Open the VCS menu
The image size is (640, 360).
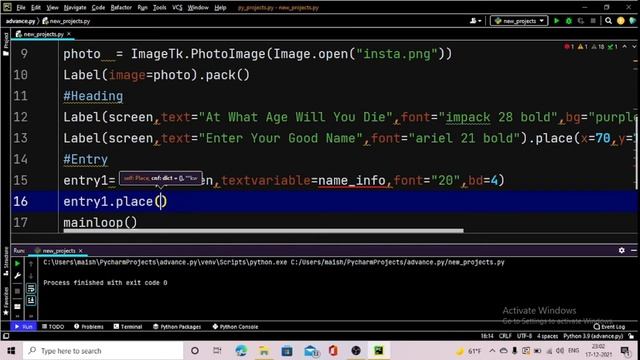coord(177,7)
